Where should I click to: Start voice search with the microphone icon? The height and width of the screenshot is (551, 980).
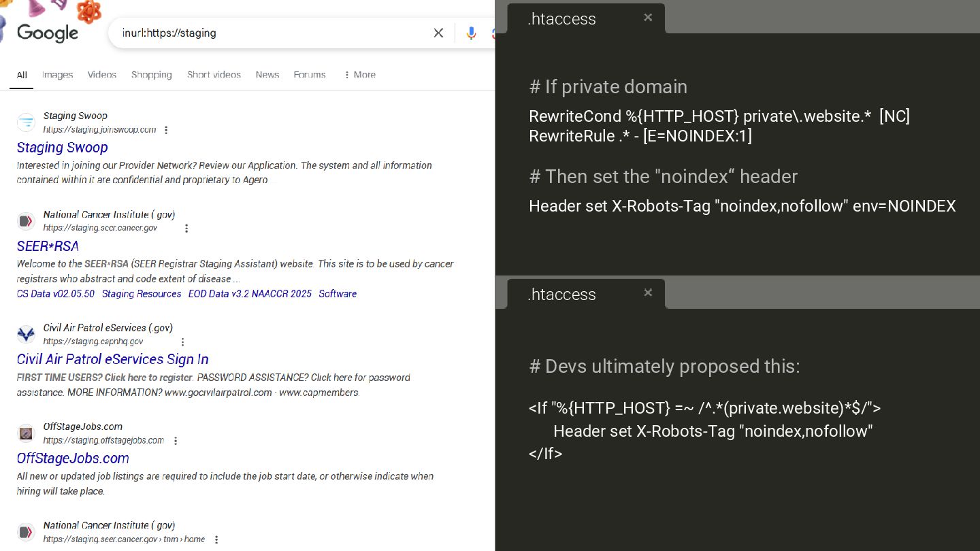(x=471, y=33)
